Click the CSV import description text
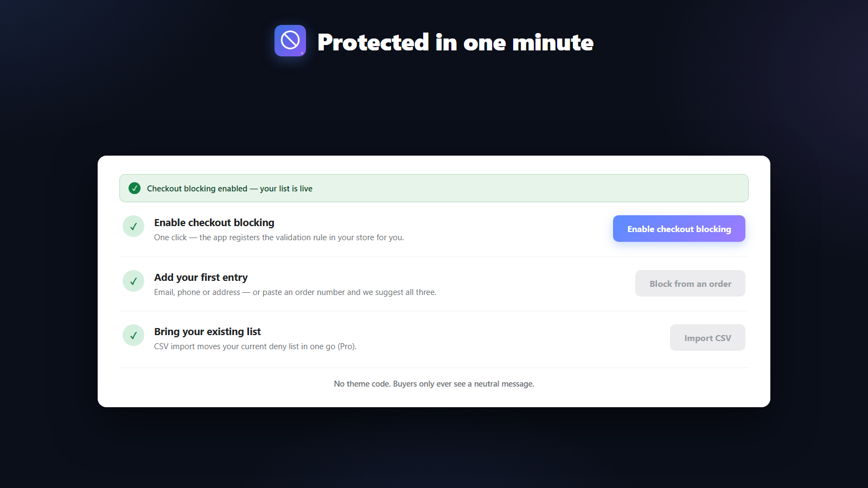868x488 pixels. [x=255, y=346]
